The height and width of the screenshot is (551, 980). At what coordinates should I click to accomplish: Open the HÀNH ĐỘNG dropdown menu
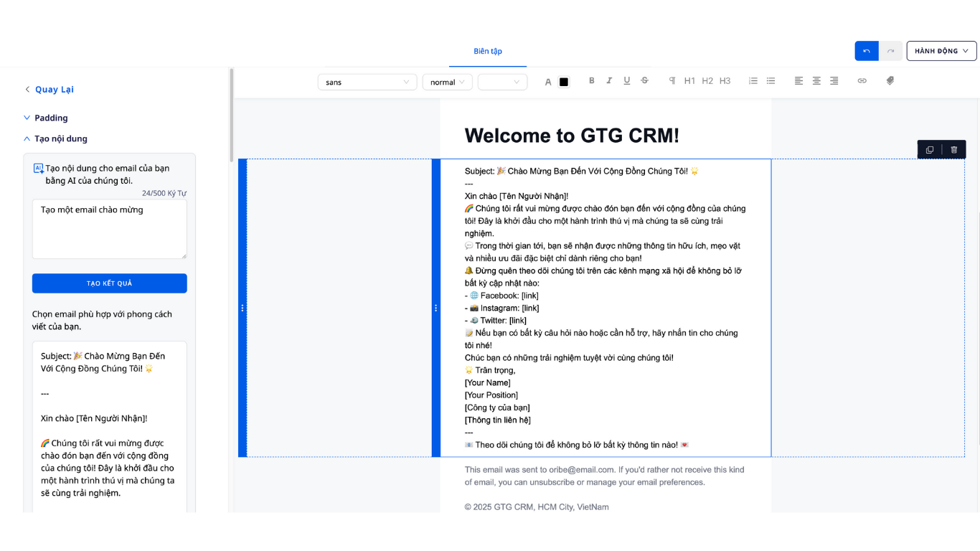tap(942, 51)
